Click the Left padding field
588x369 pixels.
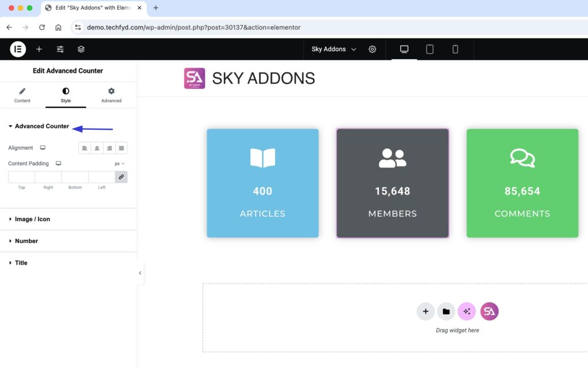pos(102,177)
